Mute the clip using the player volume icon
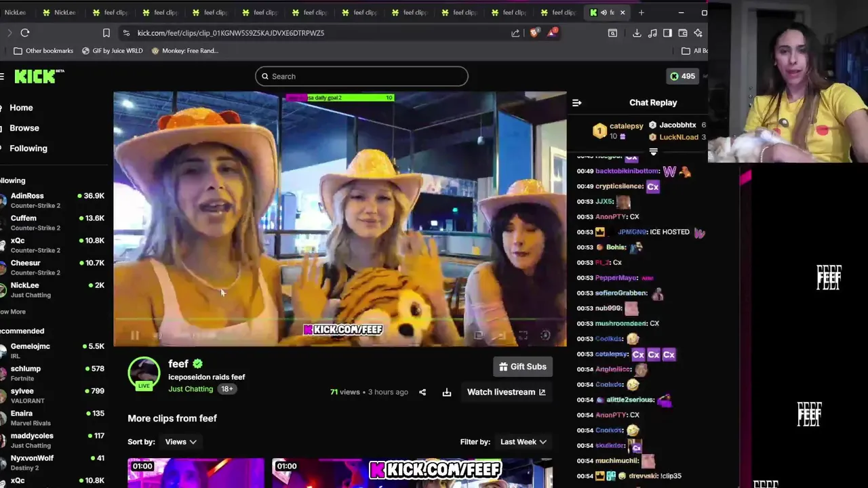This screenshot has width=868, height=488. click(157, 335)
